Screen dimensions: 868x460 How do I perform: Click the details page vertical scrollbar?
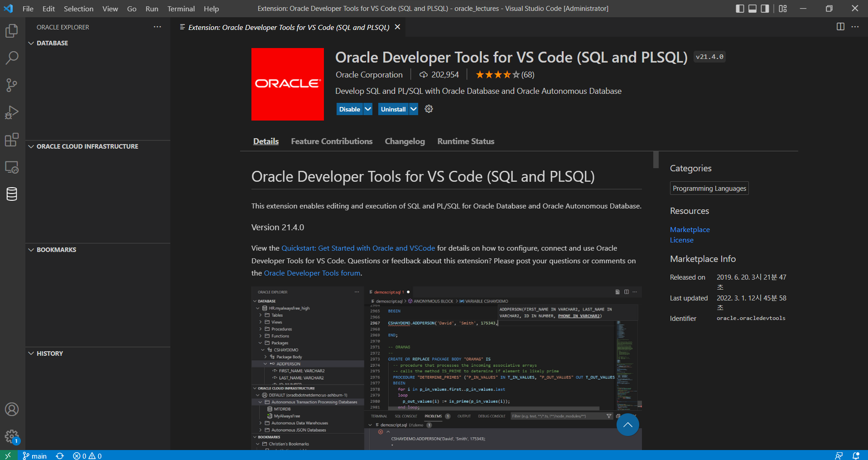(x=656, y=160)
